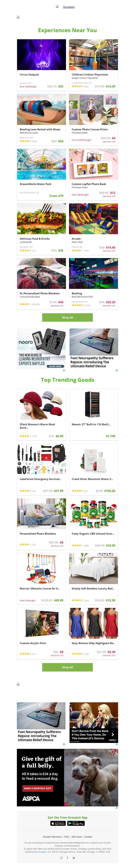Open the Facebook icon in the footer
Screen dimensions: 135x868
click(67, 858)
